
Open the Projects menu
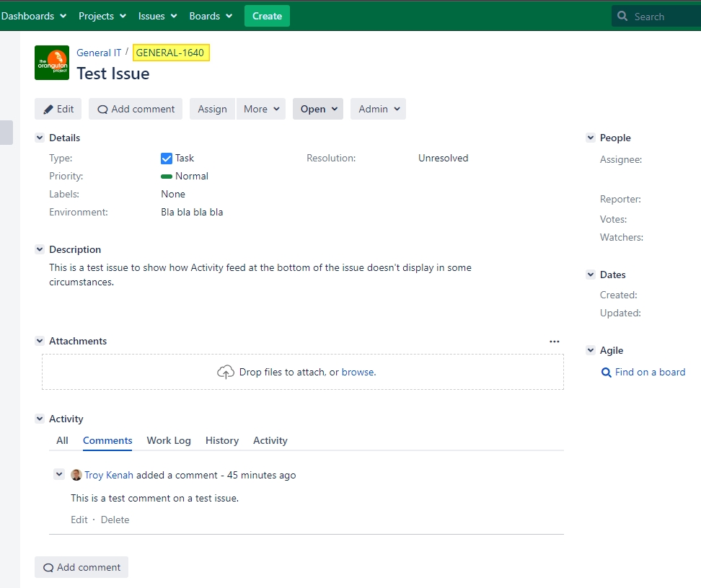102,16
